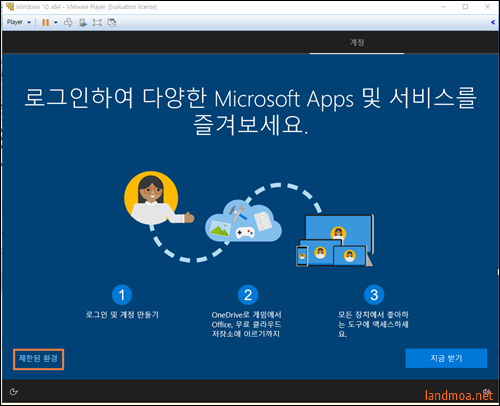Viewport: 500px width, 406px height.
Task: Minimize the VMware Player window
Action: click(443, 7)
